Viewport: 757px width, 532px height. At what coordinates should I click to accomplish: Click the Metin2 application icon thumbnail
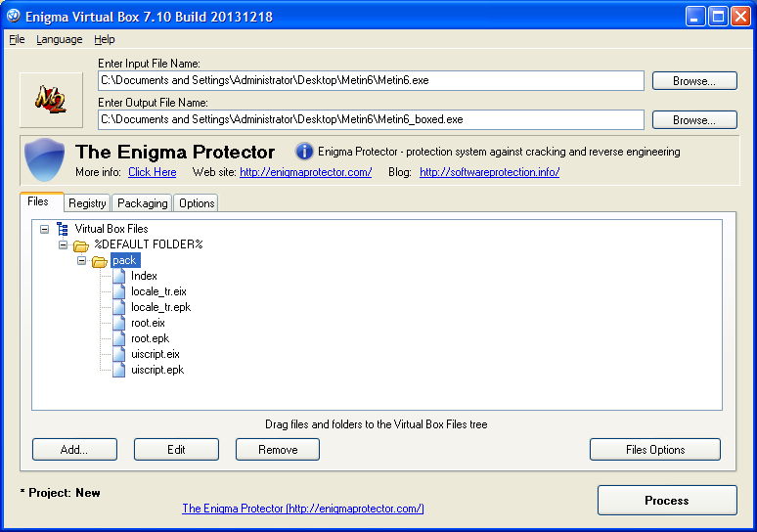click(x=51, y=100)
